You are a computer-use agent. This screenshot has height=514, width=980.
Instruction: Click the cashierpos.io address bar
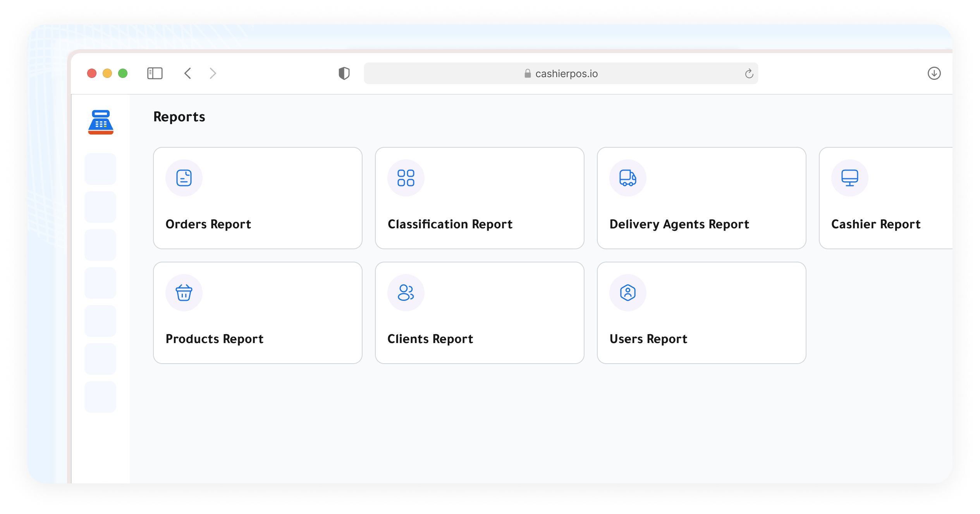click(561, 73)
